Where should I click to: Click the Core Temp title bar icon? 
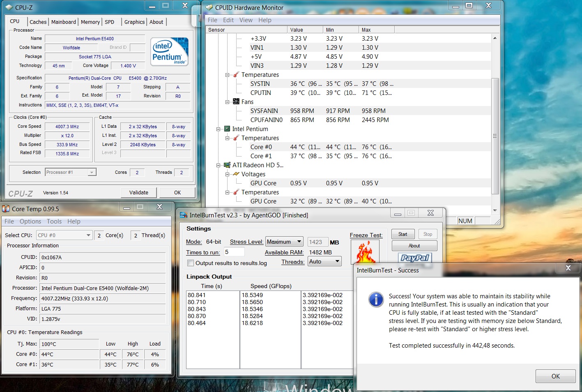pyautogui.click(x=6, y=209)
